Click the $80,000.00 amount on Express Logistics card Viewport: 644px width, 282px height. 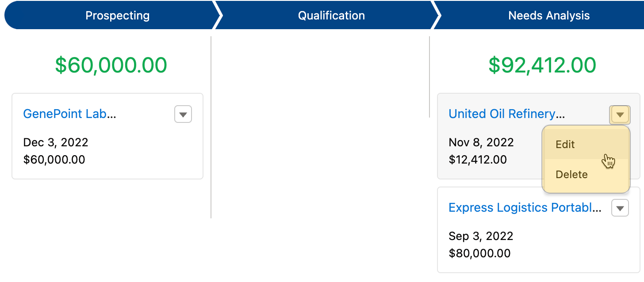(x=479, y=253)
